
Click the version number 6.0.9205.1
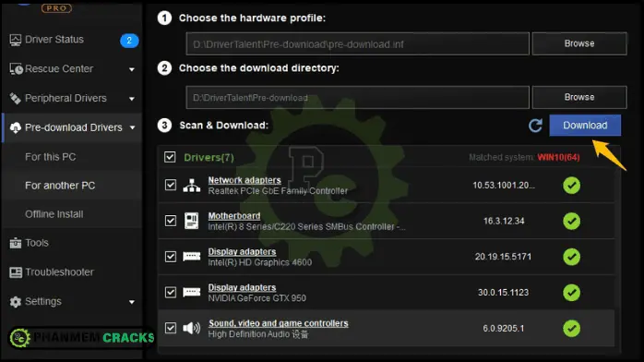[503, 329]
